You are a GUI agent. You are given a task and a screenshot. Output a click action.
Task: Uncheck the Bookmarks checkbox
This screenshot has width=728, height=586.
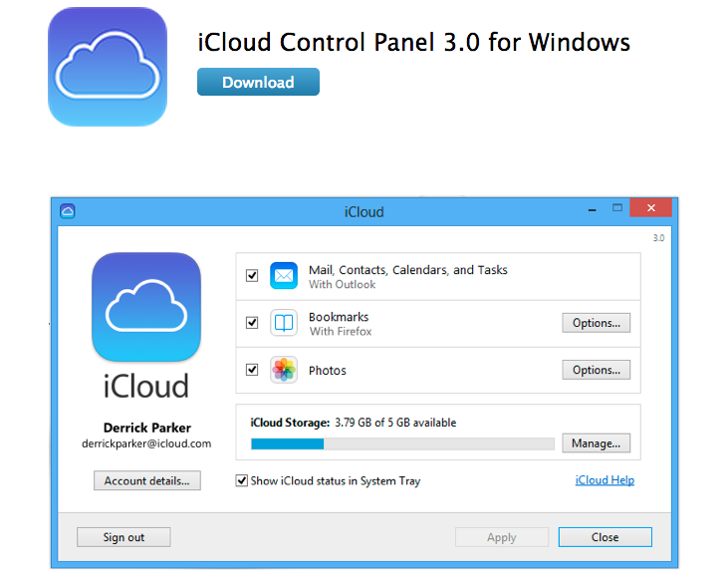[252, 323]
